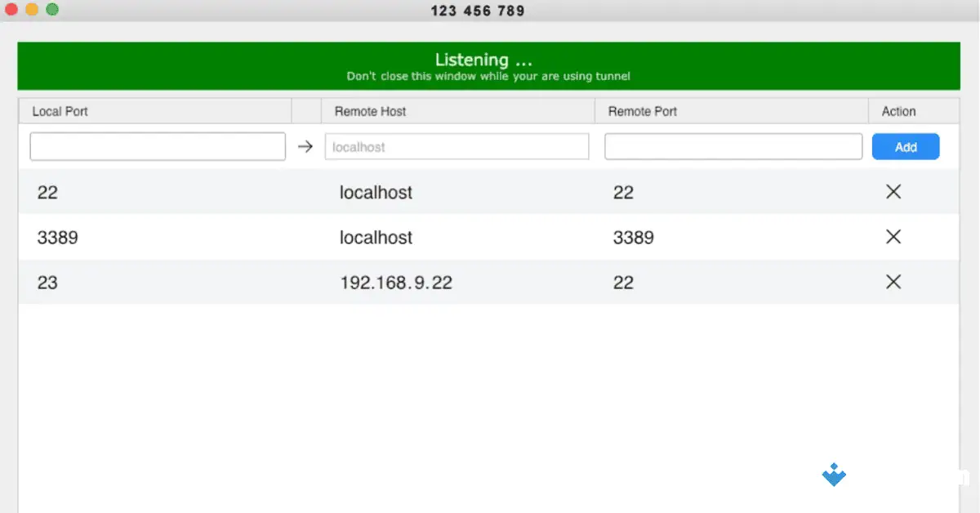Click the green zoom traffic light
Screen dimensions: 980x513
(x=52, y=10)
